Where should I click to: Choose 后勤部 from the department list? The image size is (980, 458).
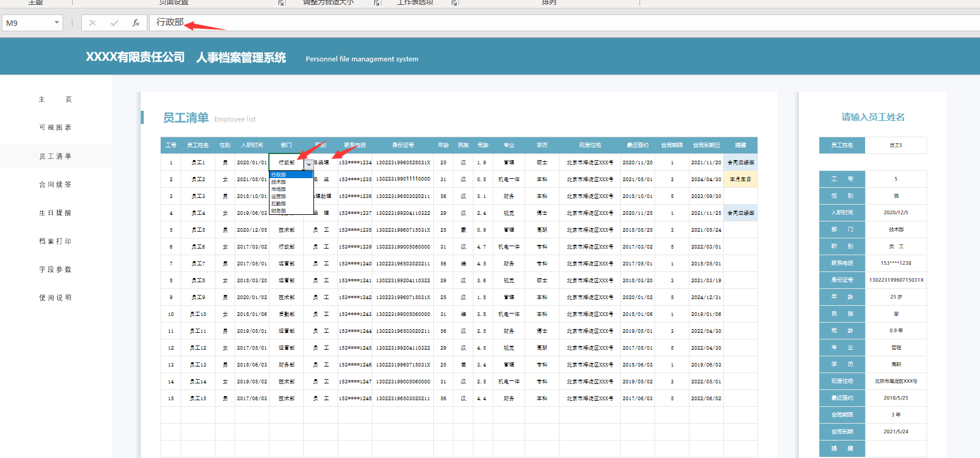coord(291,203)
